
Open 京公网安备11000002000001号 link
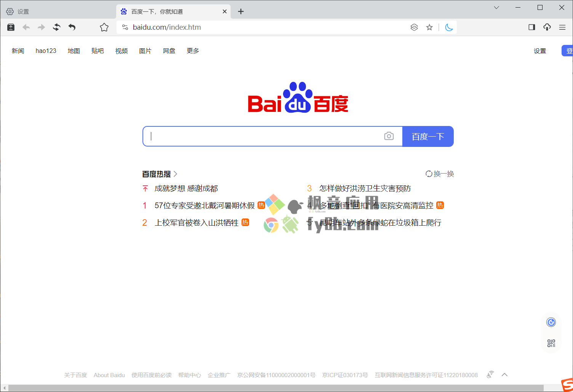click(276, 375)
